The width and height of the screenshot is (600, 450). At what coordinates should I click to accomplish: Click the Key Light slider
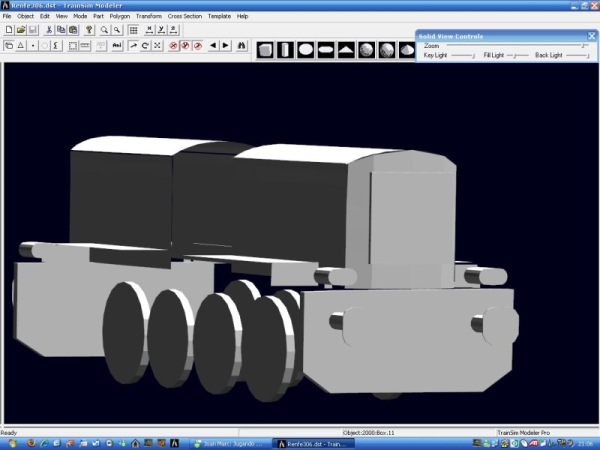462,55
